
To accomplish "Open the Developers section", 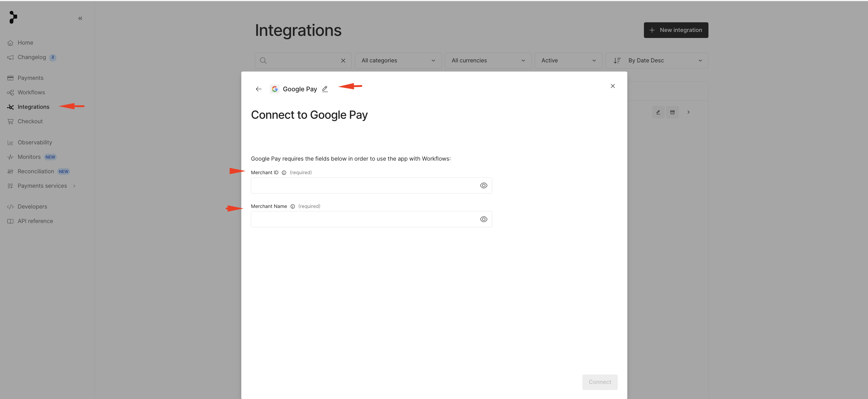I will (x=32, y=207).
